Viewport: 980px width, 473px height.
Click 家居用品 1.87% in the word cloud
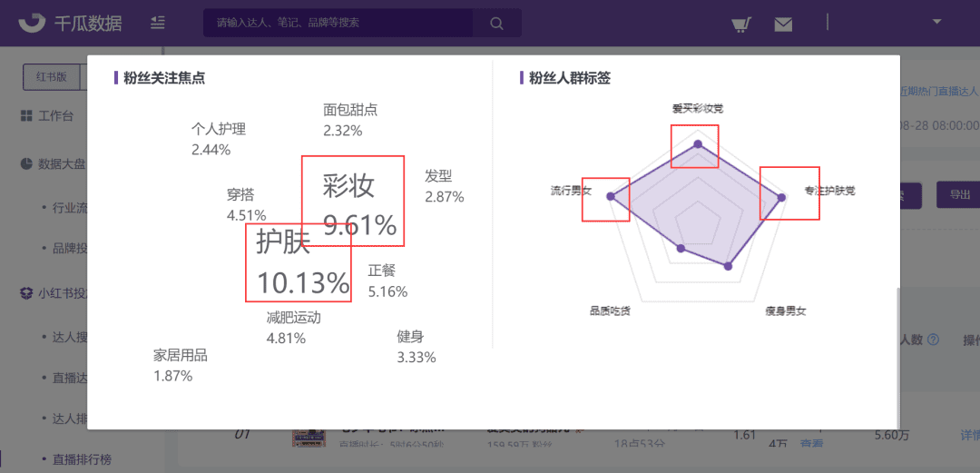click(180, 366)
